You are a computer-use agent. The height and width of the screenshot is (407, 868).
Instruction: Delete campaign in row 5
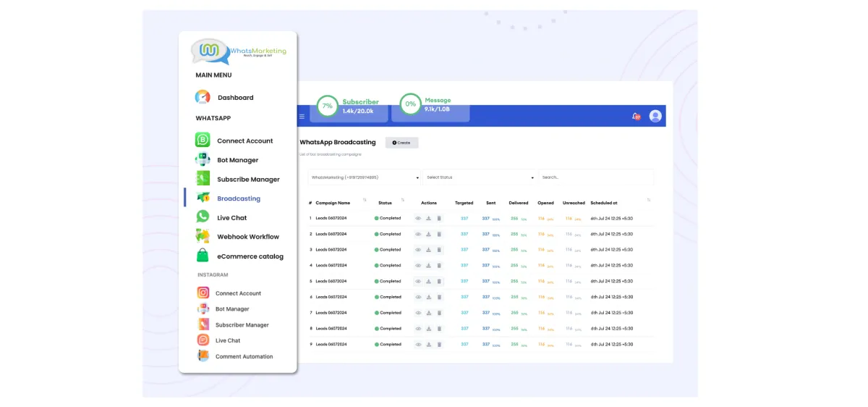439,281
